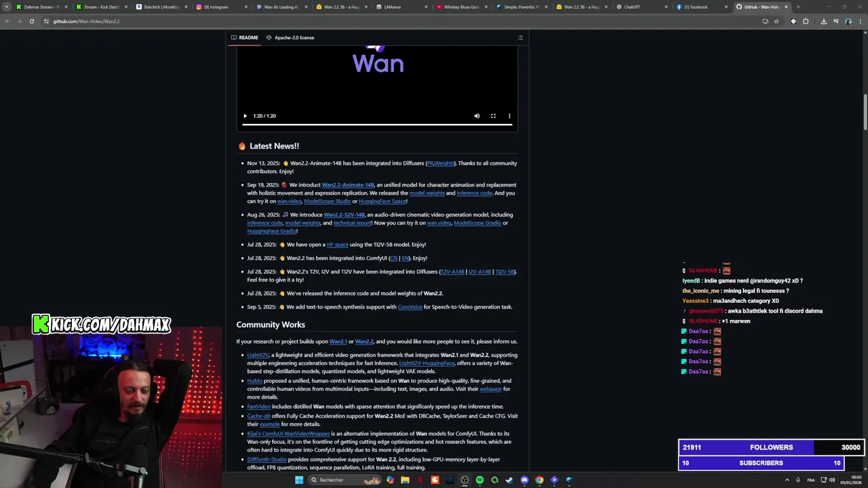Screen dimensions: 868x488
Task: Open the T2V-A14B Diffusers link
Action: [452, 272]
